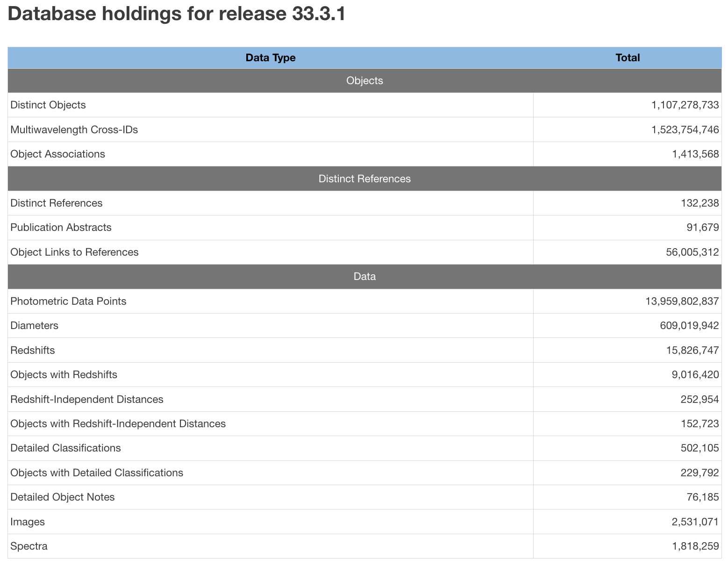728x566 pixels.
Task: Click the 'Detailed Classifications' row label
Action: point(65,448)
